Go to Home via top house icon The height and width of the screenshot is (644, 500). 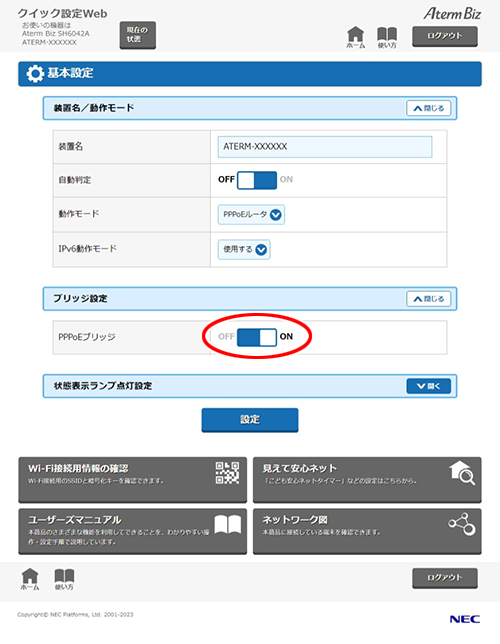click(x=355, y=37)
